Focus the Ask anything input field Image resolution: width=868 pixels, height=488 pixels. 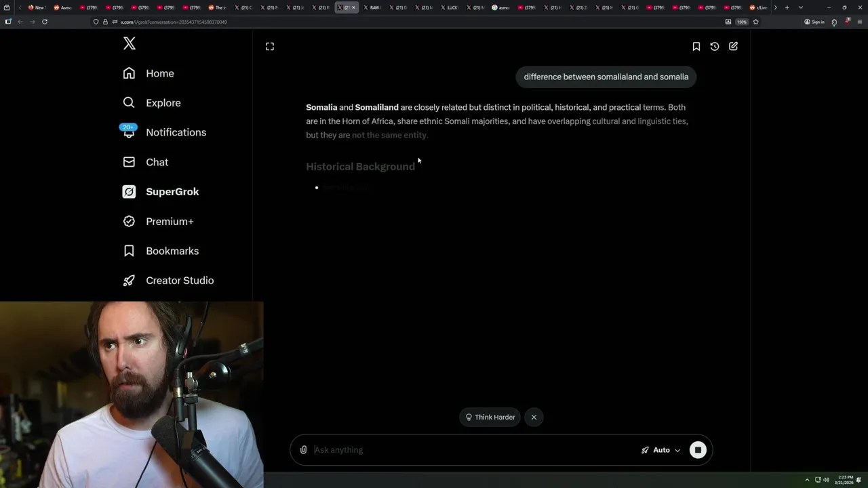click(x=475, y=450)
